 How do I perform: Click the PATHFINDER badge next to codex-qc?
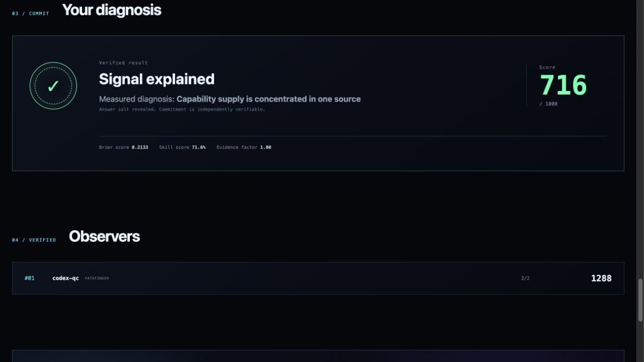tap(97, 278)
